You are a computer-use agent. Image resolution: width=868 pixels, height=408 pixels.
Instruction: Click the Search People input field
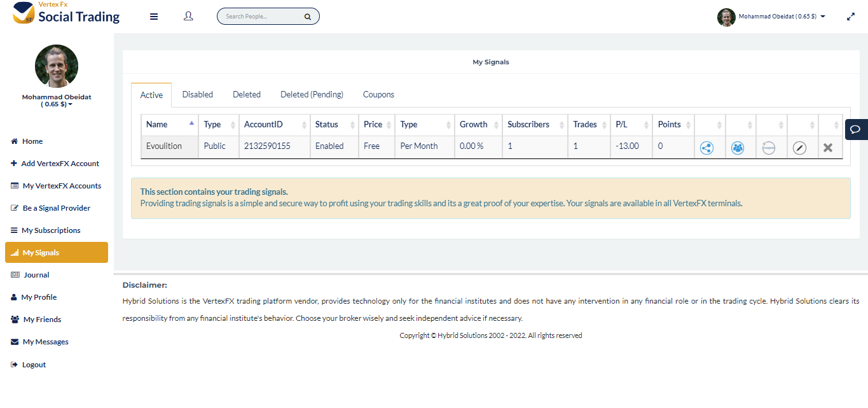click(x=262, y=17)
